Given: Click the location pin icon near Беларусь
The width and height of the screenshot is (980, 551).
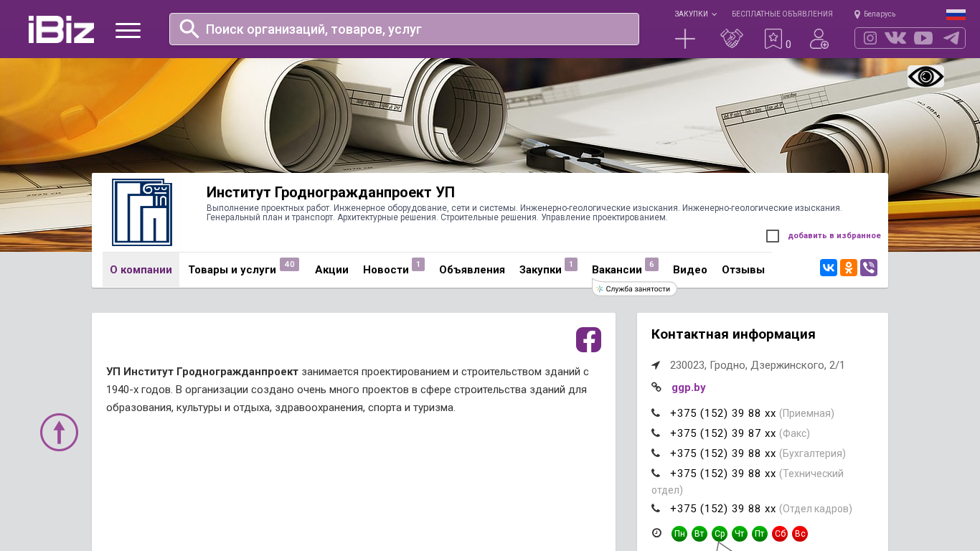Looking at the screenshot, I should click(x=857, y=14).
